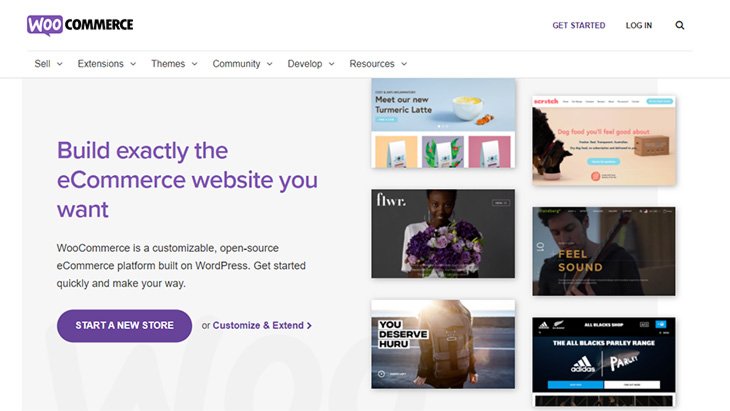Expand the chevron beside Themes
Screen dimensions: 730x411
click(194, 64)
